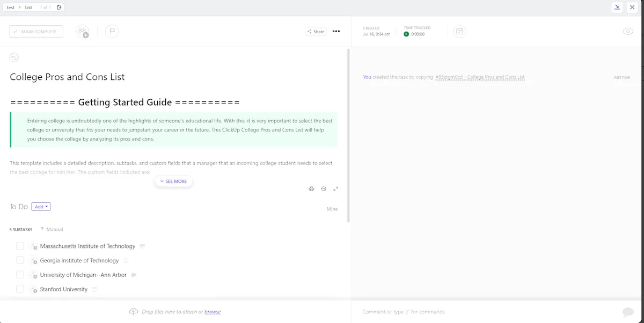Click the comment bubble send icon
This screenshot has width=644, height=323.
click(x=627, y=312)
